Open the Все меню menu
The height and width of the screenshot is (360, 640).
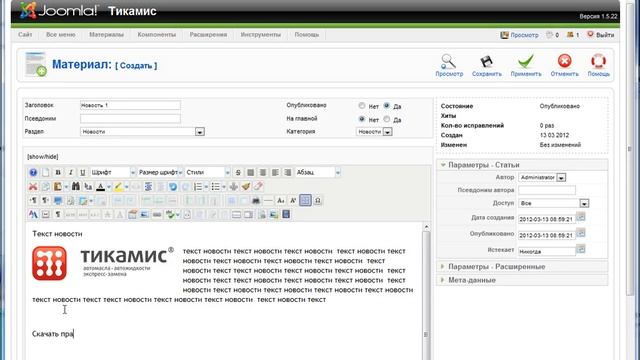(60, 35)
